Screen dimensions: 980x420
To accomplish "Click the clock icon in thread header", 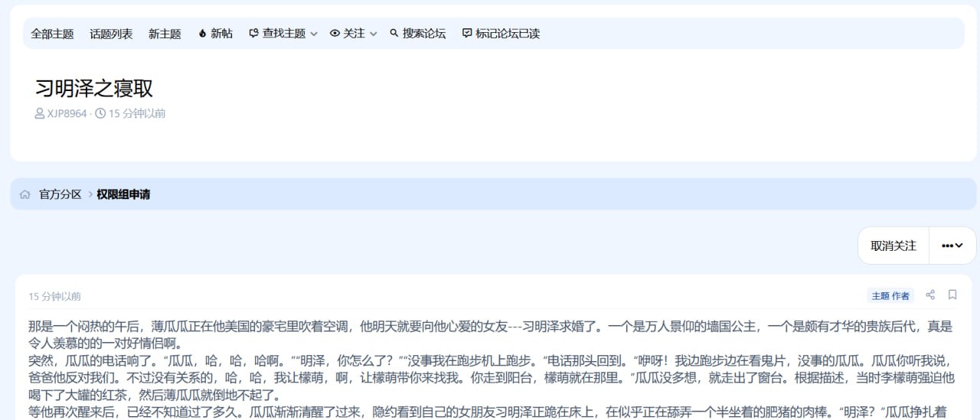I will (100, 114).
